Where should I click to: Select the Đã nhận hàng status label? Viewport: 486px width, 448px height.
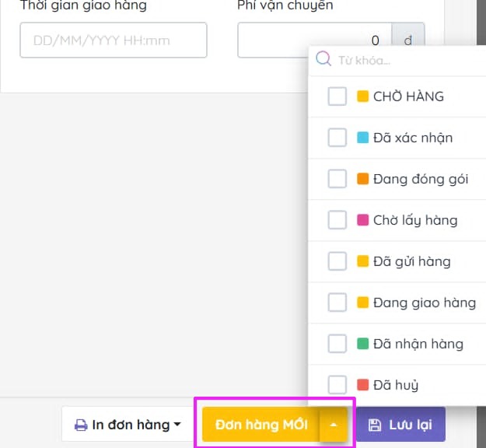coord(418,344)
